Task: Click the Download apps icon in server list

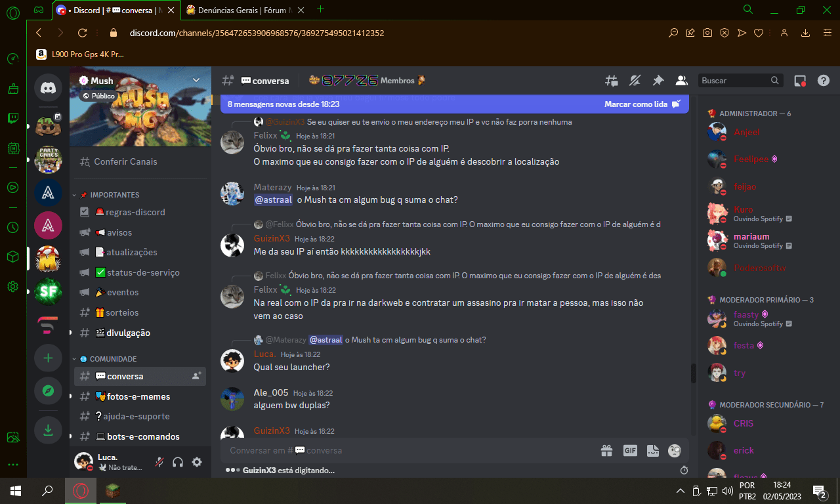Action: click(x=48, y=430)
